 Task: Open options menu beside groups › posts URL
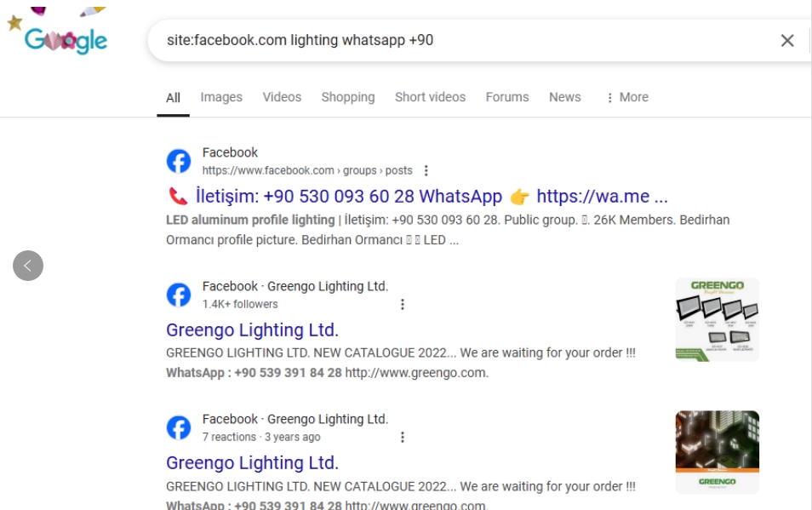(426, 170)
